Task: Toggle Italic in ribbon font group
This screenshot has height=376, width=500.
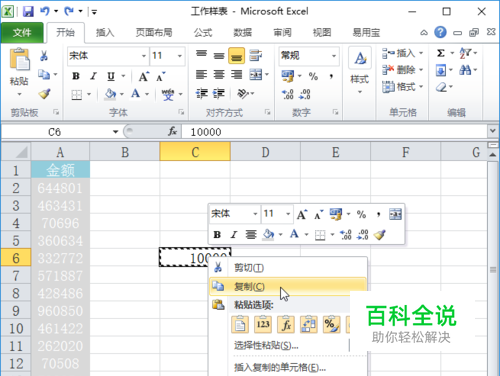Action: pos(94,76)
